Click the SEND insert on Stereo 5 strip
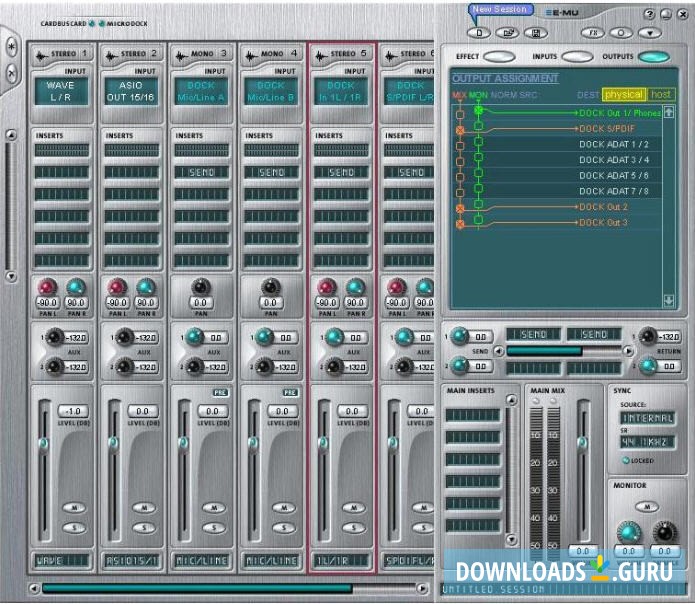The image size is (695, 604). click(341, 172)
